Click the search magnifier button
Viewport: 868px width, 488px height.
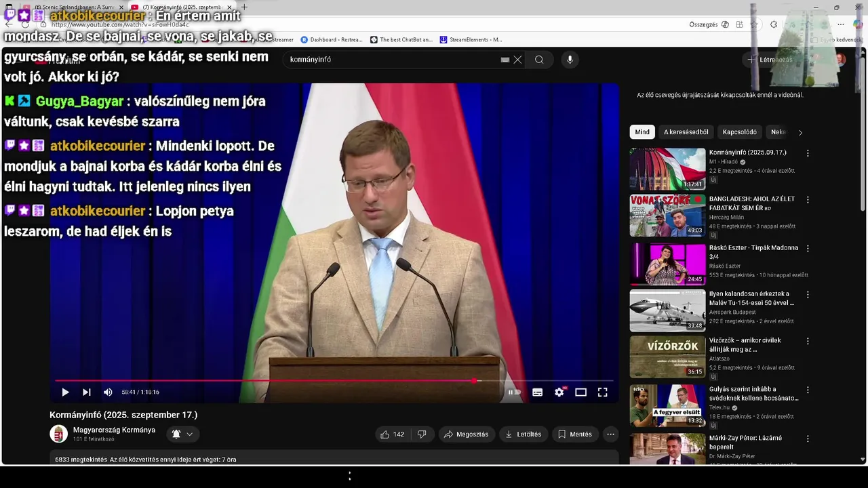click(x=539, y=60)
